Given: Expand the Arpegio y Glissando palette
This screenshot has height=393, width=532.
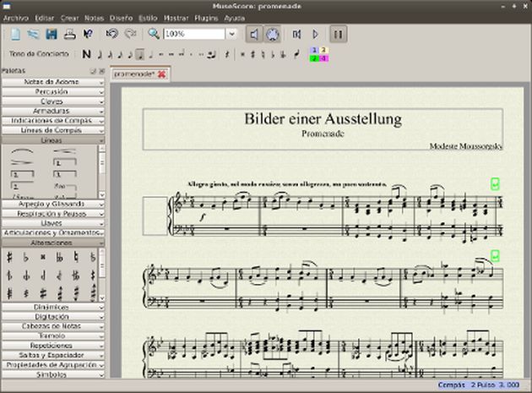Looking at the screenshot, I should (x=53, y=204).
